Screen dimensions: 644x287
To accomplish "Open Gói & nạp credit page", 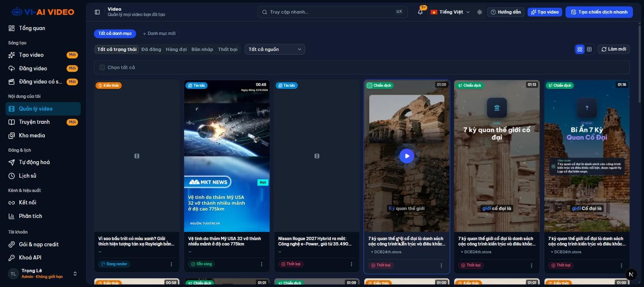I will click(43, 244).
